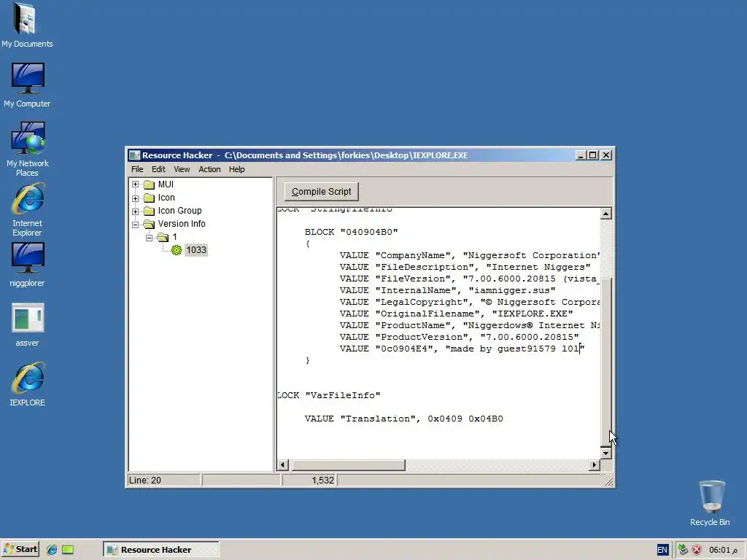
Task: Click the horizontal scrollbar thumb
Action: tap(349, 464)
